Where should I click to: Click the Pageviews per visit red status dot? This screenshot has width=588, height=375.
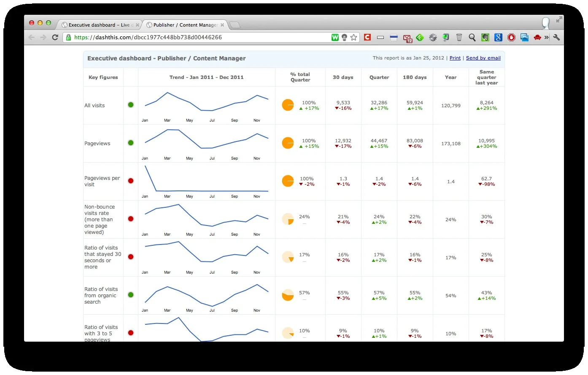tap(131, 181)
